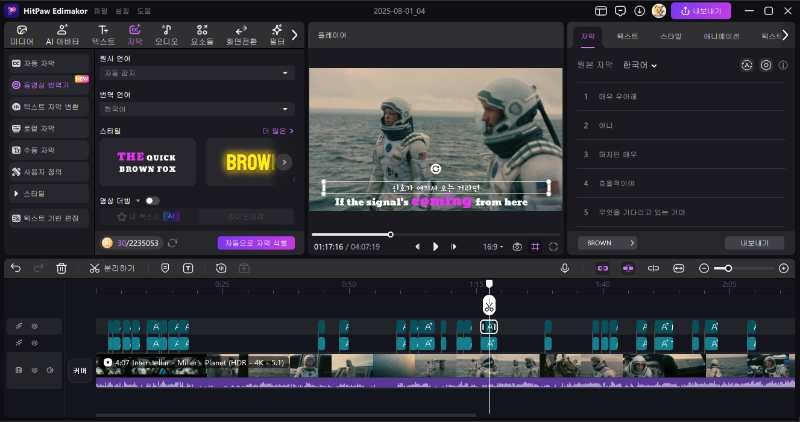Expand the arrow sidebar item above text-based editing
This screenshot has height=422, width=800.
pyautogui.click(x=49, y=194)
